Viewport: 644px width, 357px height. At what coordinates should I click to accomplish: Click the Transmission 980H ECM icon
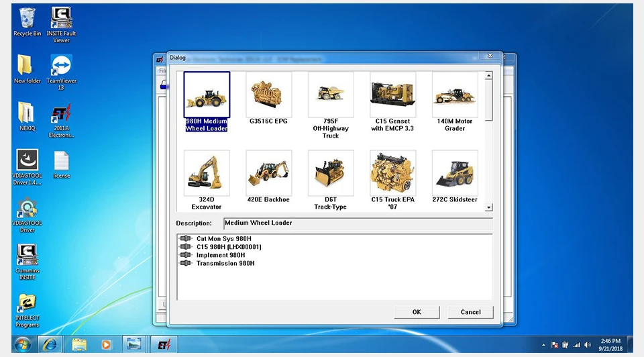click(186, 263)
